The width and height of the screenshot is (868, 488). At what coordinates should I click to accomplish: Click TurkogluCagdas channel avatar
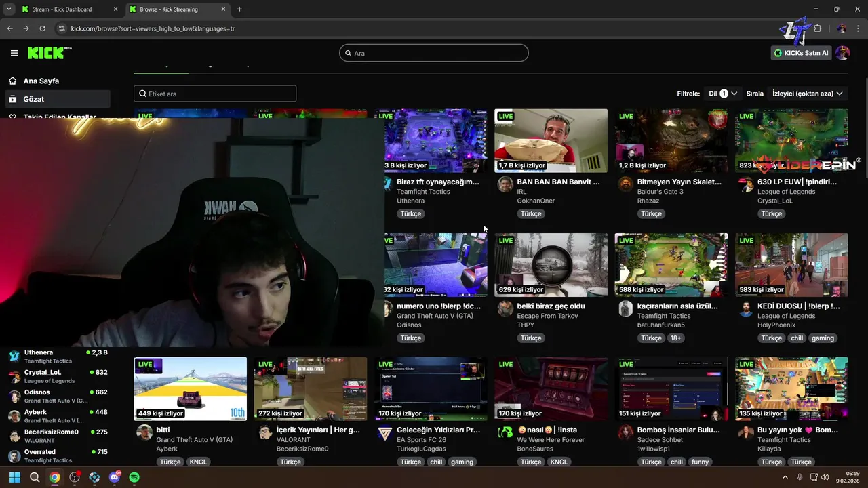tap(385, 432)
